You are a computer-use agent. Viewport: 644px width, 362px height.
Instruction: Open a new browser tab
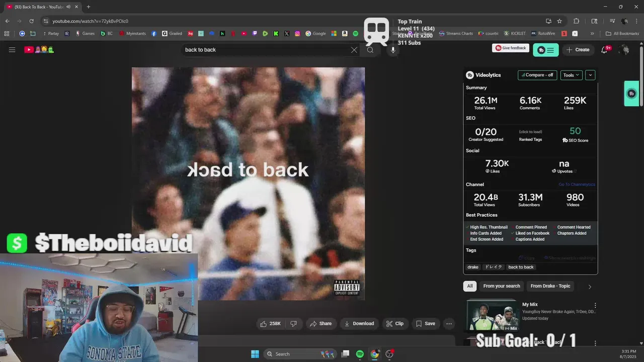click(89, 7)
